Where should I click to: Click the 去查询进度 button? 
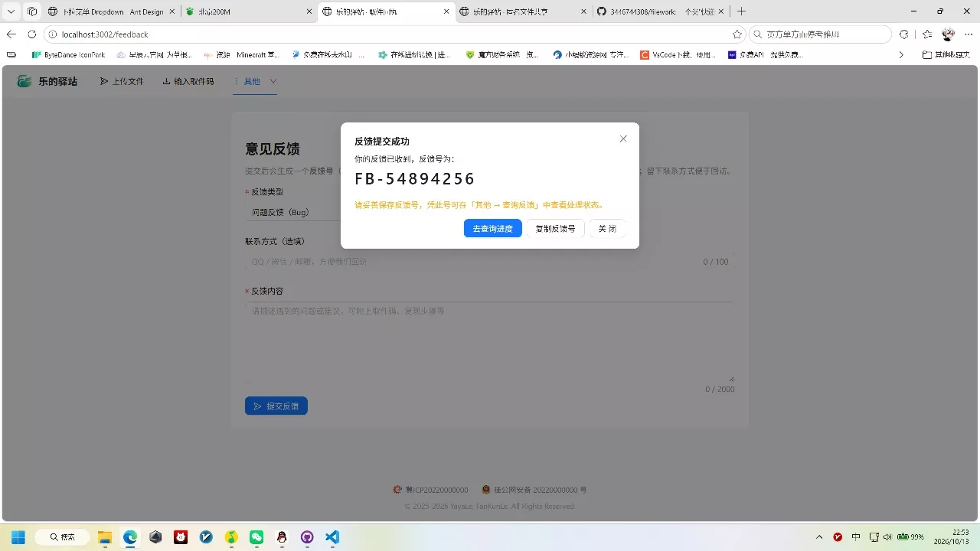coord(493,228)
